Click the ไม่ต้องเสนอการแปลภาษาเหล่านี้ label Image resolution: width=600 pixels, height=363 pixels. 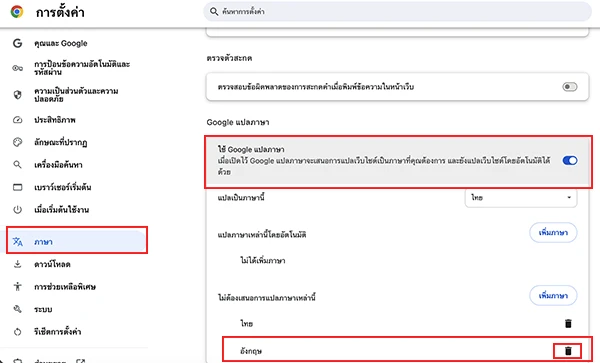[x=267, y=298]
